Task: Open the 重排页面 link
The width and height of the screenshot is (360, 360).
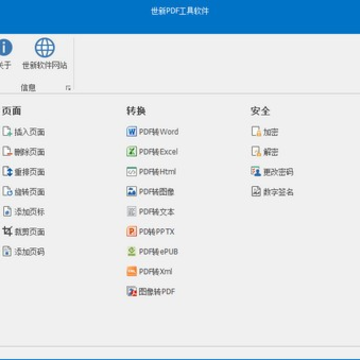Action: click(x=29, y=172)
